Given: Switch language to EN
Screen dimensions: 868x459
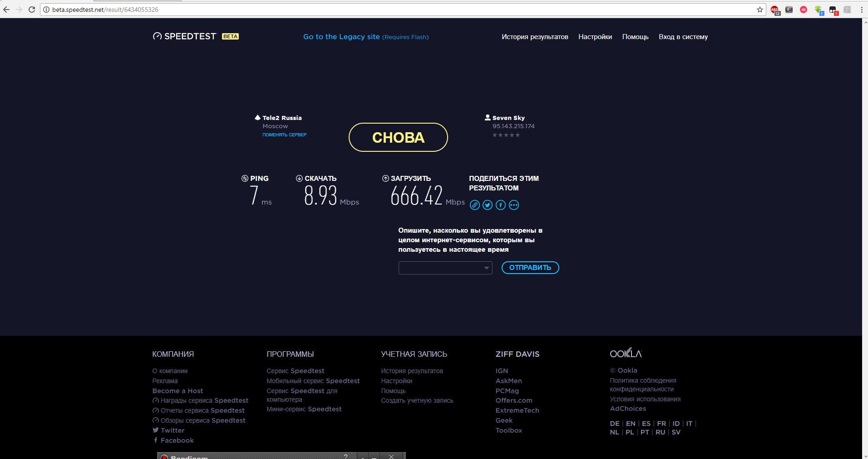Looking at the screenshot, I should [631, 424].
